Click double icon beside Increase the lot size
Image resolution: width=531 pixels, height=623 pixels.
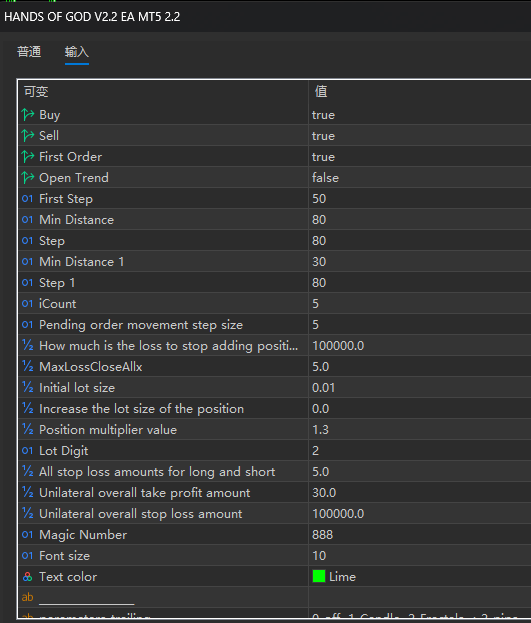28,408
